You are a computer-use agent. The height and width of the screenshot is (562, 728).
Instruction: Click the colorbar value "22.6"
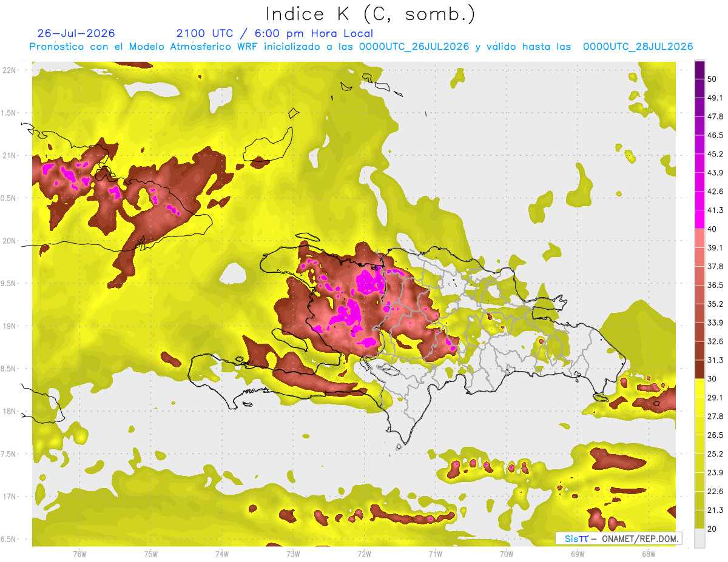(715, 491)
